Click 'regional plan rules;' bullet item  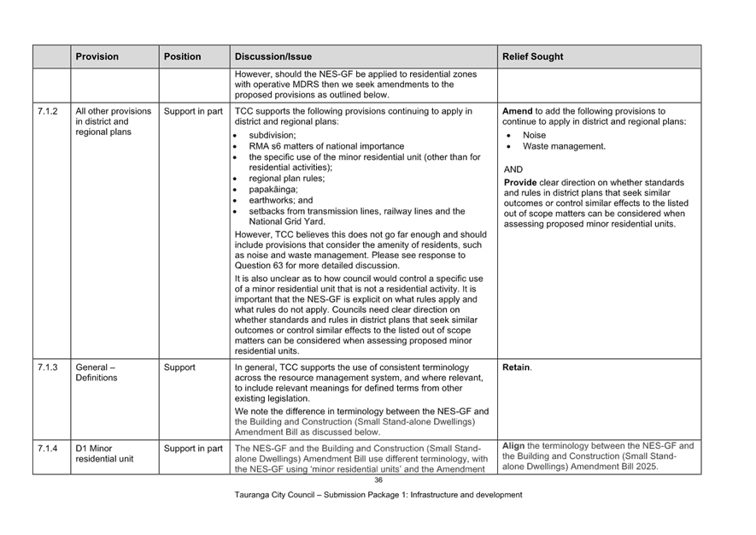287,179
